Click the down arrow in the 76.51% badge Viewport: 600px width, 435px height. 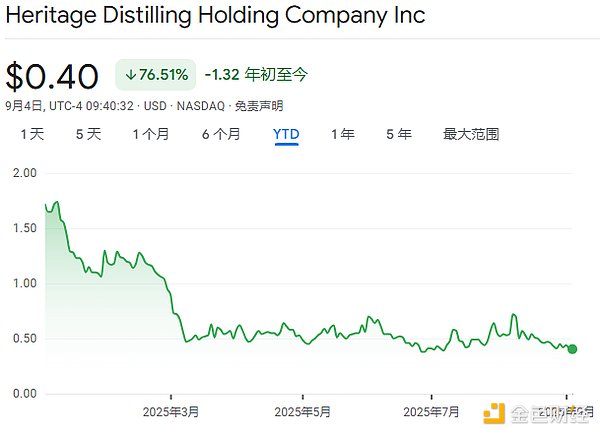pos(130,75)
